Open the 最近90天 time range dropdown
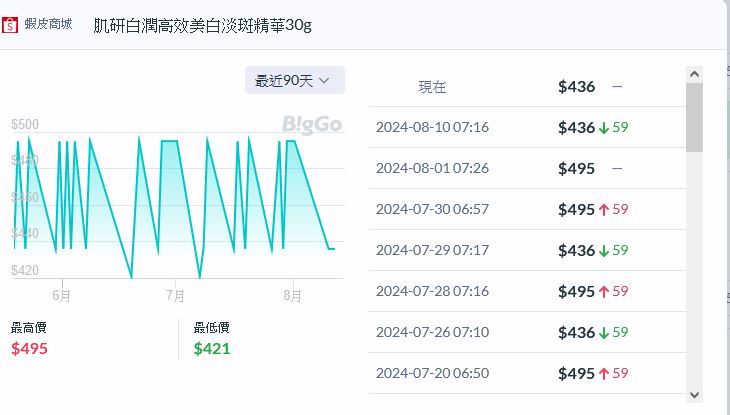Screen dimensions: 730x415 (x=295, y=80)
